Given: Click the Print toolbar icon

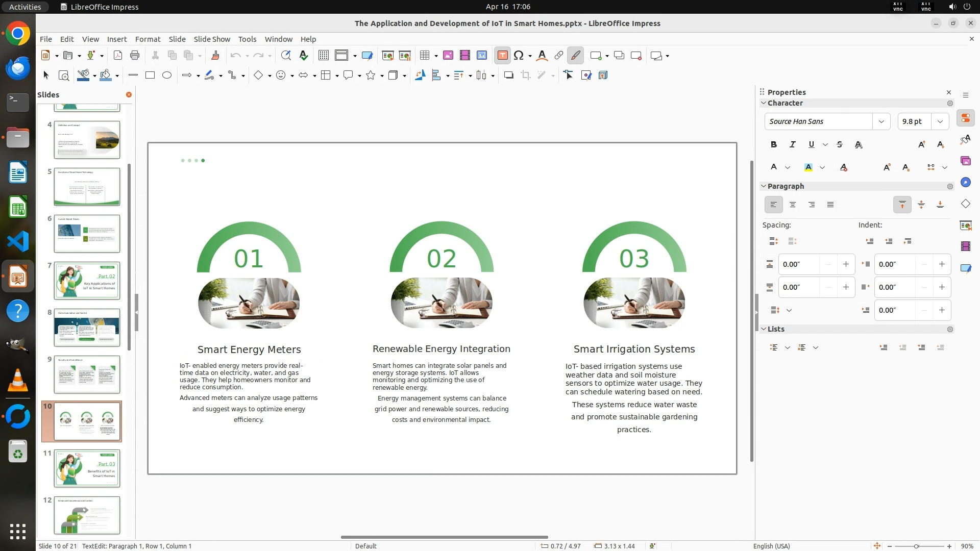Looking at the screenshot, I should [x=135, y=56].
